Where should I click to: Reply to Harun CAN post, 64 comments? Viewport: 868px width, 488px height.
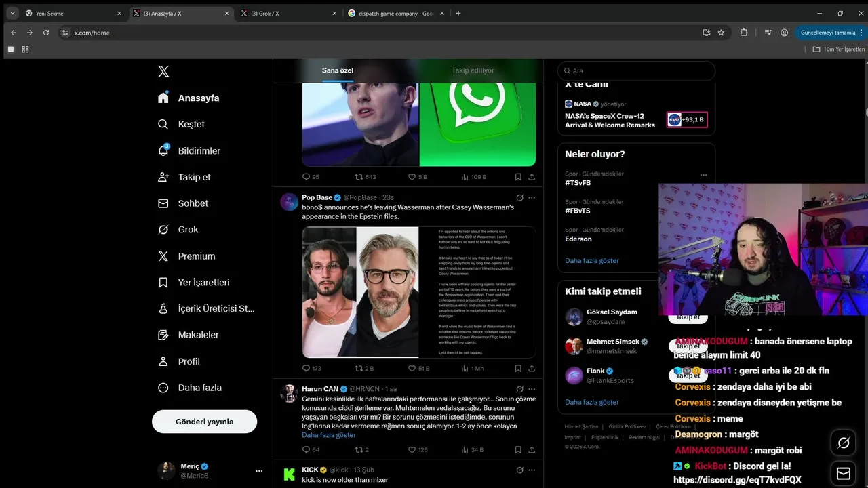[311, 449]
